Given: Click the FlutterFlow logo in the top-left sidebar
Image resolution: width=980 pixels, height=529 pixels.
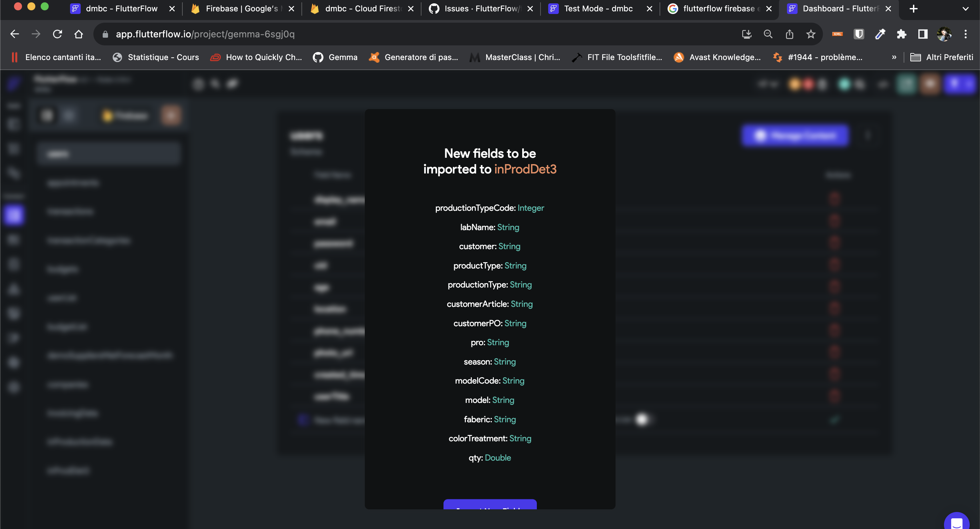Looking at the screenshot, I should pyautogui.click(x=14, y=84).
